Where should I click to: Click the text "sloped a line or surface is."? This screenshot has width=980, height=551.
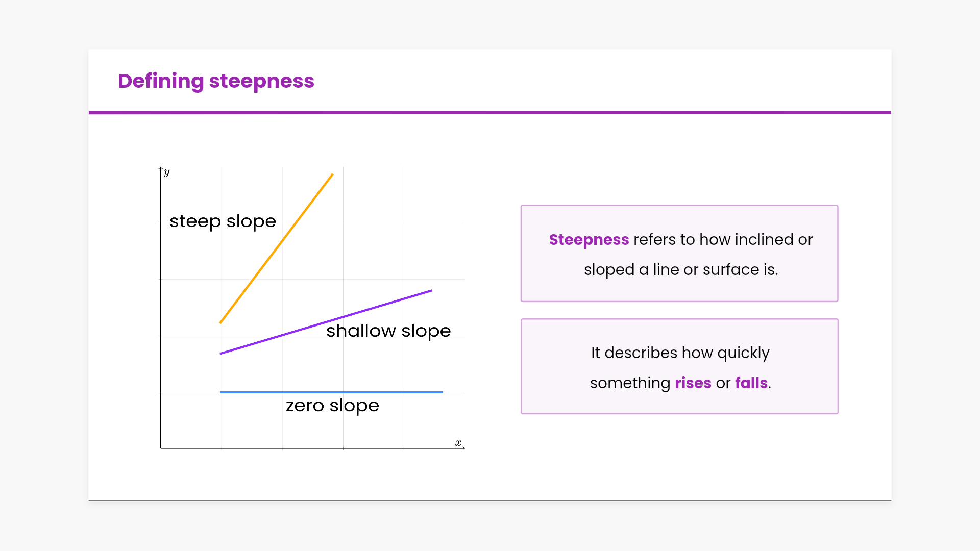[x=681, y=270]
